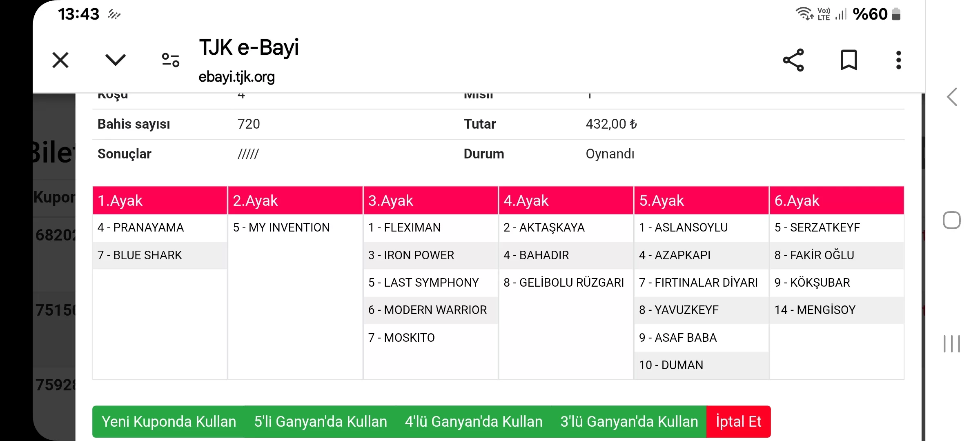This screenshot has width=980, height=441.
Task: Select the 6.Ayak column header
Action: click(837, 200)
